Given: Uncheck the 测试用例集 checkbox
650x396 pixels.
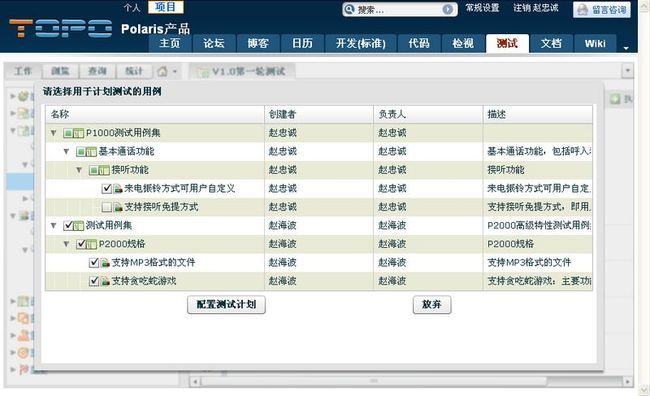Looking at the screenshot, I should click(68, 226).
